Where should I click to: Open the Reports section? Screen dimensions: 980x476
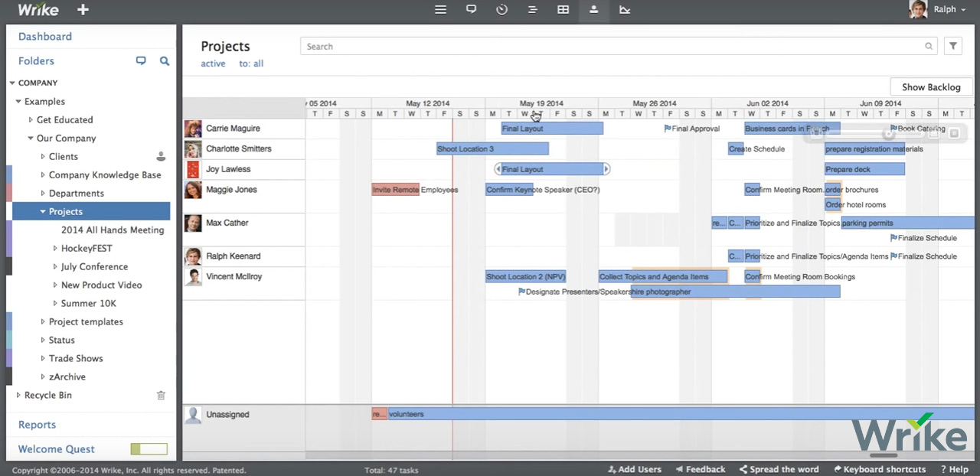37,425
